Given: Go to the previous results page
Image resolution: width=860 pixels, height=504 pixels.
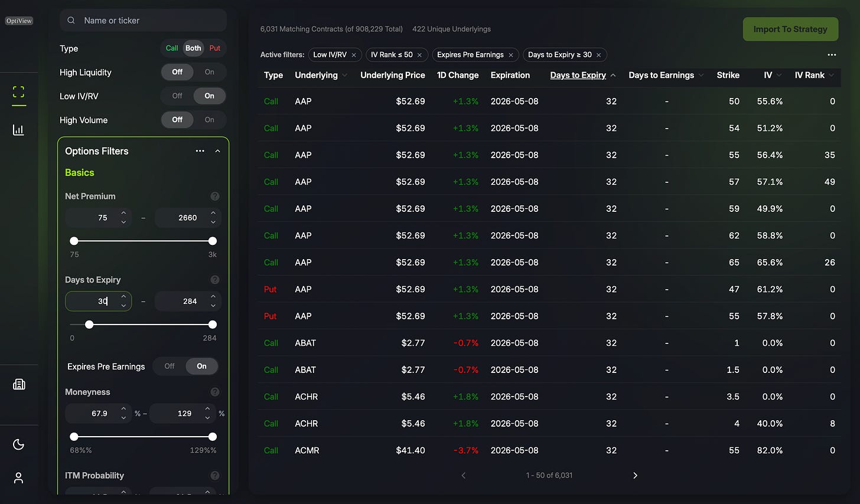Looking at the screenshot, I should pyautogui.click(x=464, y=475).
